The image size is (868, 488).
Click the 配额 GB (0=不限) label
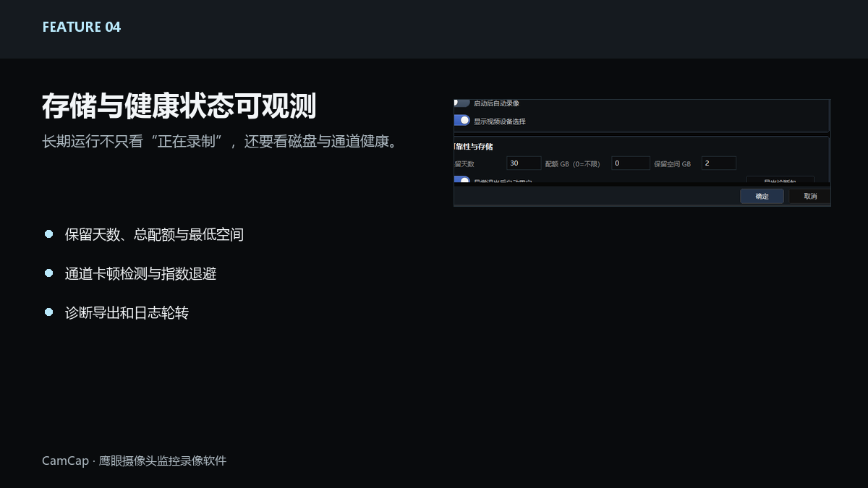click(x=572, y=164)
